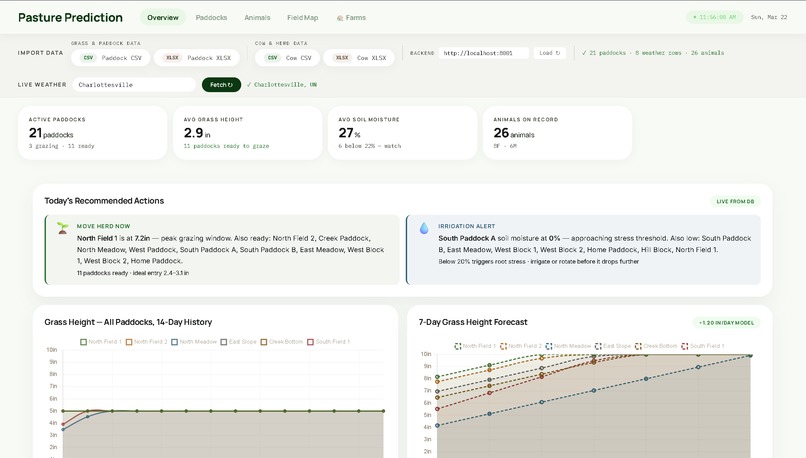Import Cow XLSX file

[x=359, y=58]
